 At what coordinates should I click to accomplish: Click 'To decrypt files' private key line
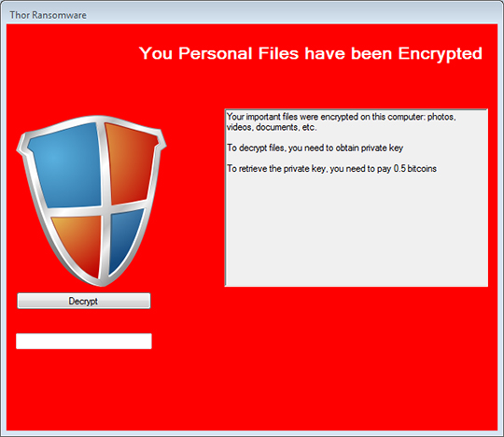tap(315, 148)
